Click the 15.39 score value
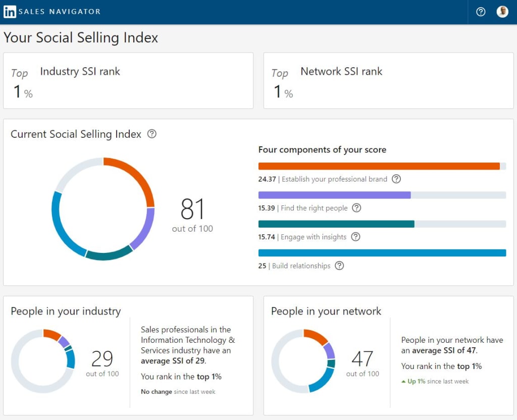517x420 pixels. [267, 208]
